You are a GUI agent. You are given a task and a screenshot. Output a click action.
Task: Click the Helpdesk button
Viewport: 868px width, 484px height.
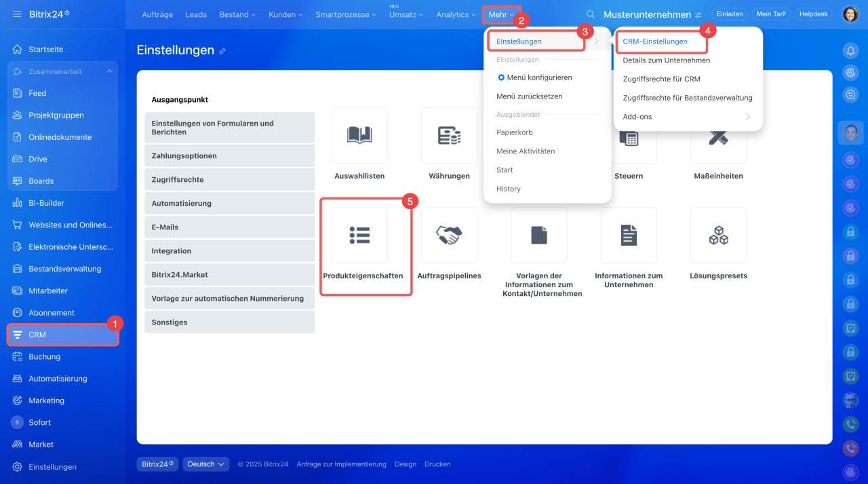tap(814, 14)
